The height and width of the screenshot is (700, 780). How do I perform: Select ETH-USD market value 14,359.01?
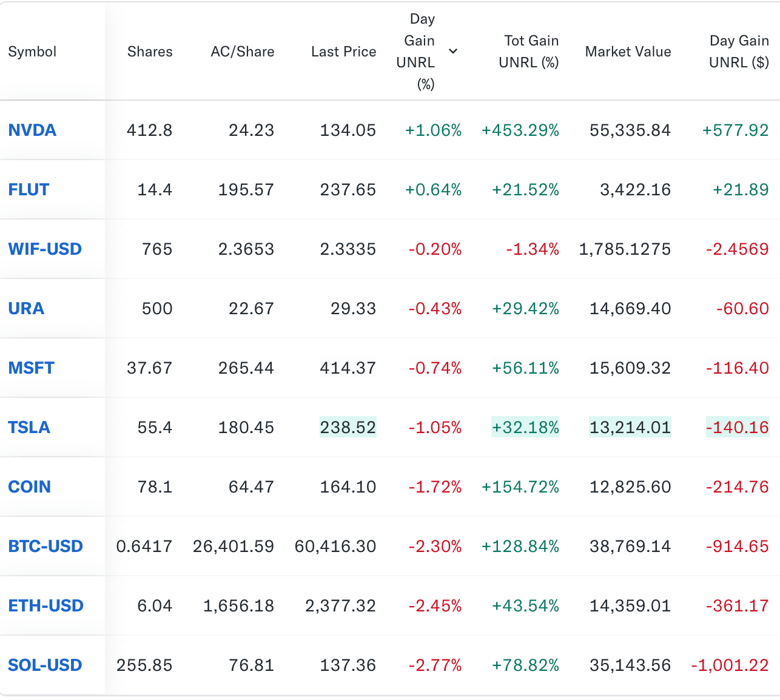pos(630,606)
